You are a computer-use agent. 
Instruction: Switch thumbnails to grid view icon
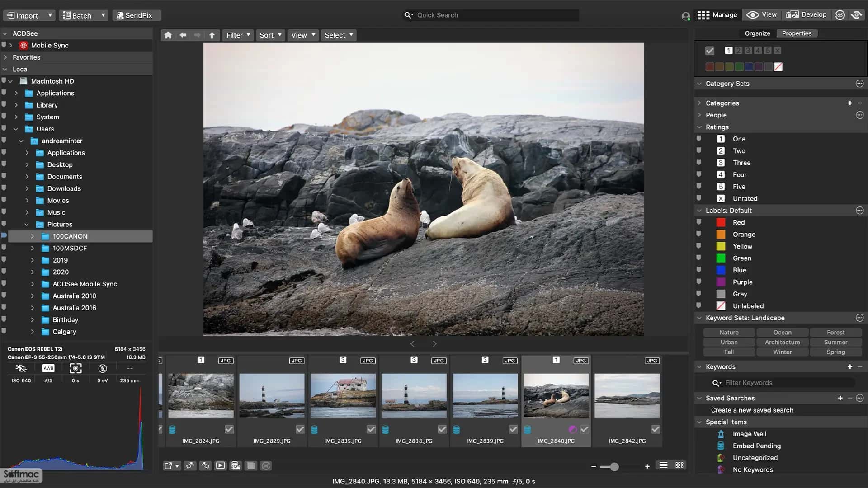click(679, 465)
